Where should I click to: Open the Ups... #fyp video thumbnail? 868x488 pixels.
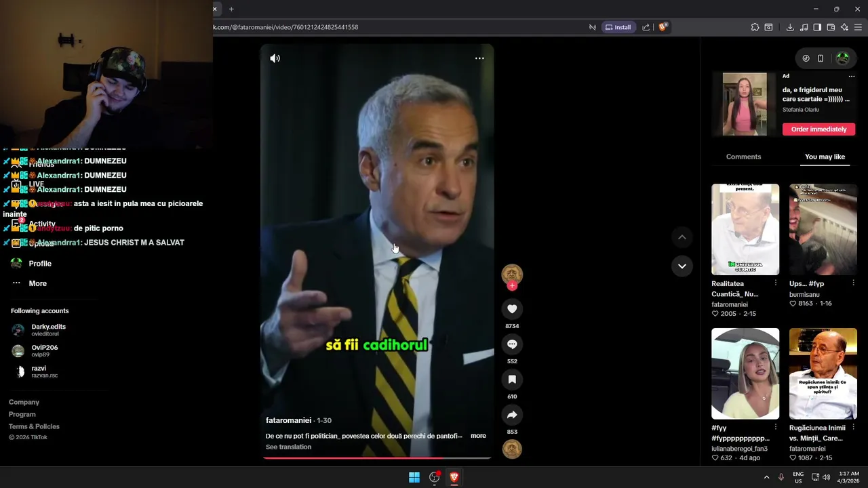point(823,229)
